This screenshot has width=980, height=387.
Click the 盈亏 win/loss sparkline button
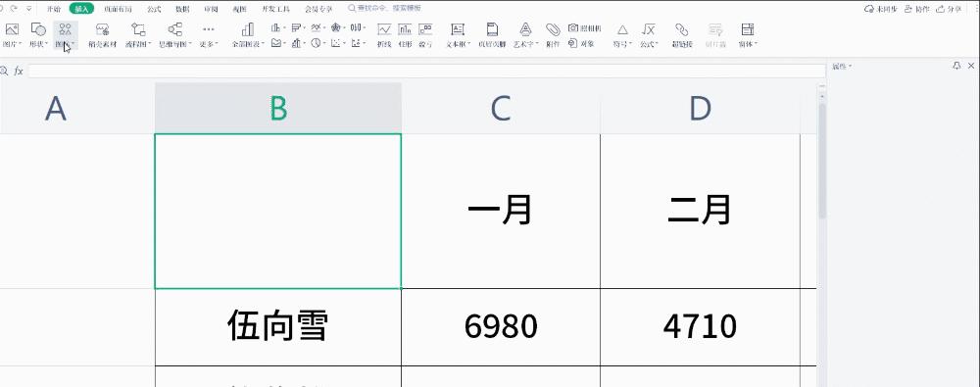[x=425, y=35]
